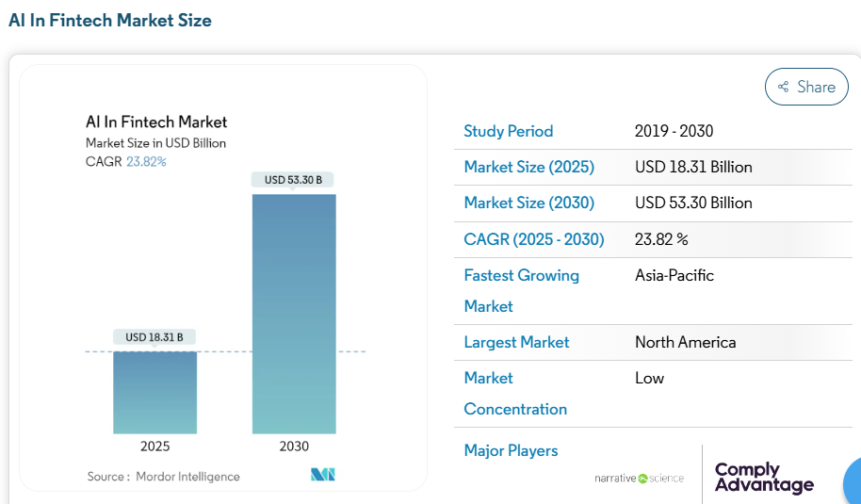Click the CAGR (2025 - 2030) label

point(534,239)
